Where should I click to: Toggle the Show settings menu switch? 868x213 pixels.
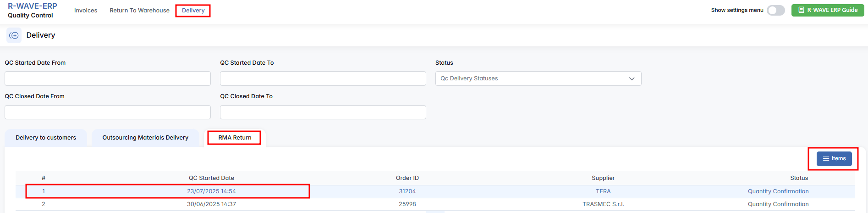pyautogui.click(x=775, y=10)
